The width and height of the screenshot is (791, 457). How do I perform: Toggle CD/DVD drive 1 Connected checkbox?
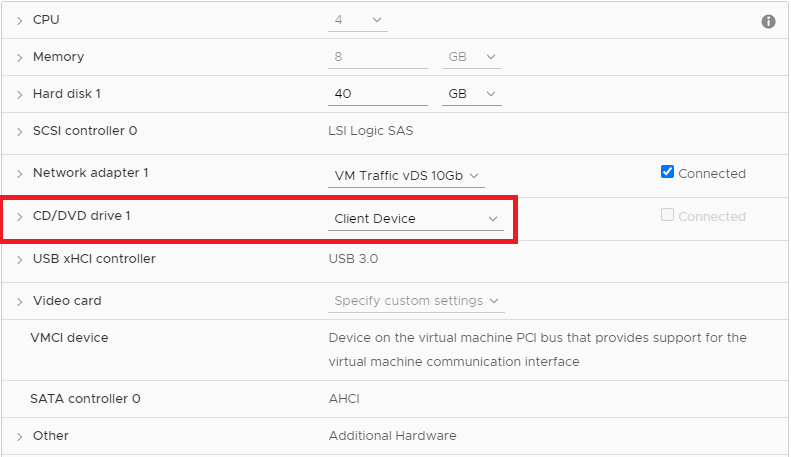pos(668,215)
